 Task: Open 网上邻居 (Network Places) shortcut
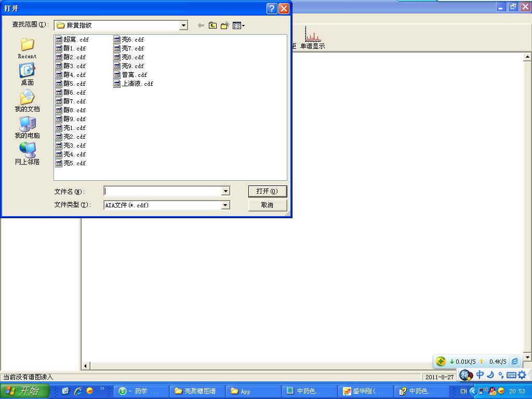pyautogui.click(x=27, y=154)
